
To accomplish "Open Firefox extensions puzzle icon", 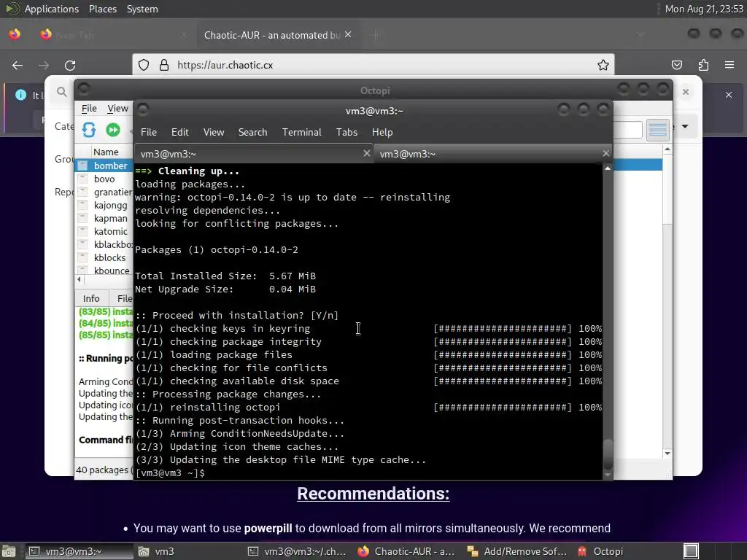I will tap(704, 65).
